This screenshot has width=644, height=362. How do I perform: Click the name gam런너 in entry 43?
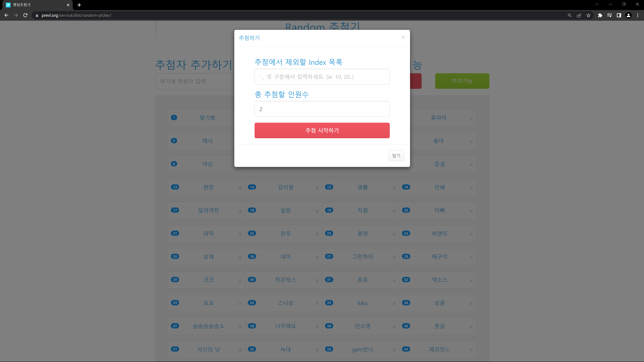[362, 349]
